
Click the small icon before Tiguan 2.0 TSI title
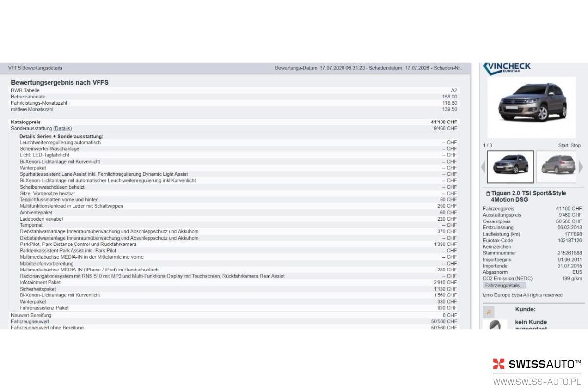(488, 194)
